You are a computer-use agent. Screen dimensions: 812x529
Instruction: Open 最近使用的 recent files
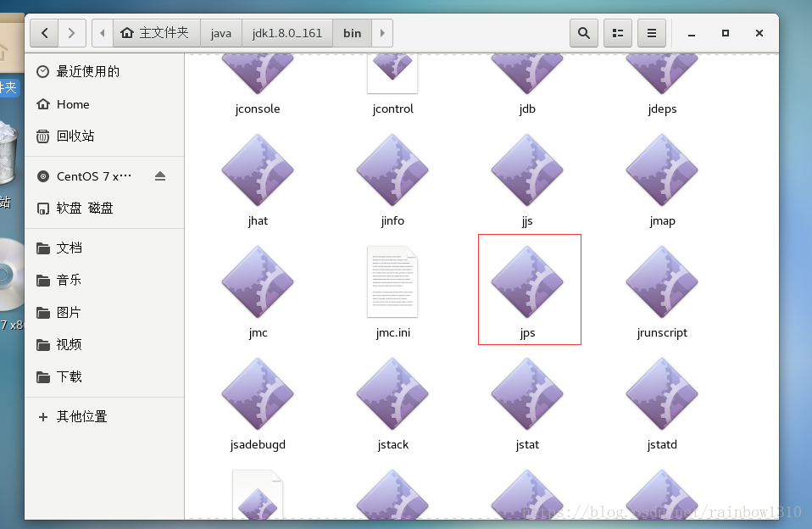coord(104,71)
